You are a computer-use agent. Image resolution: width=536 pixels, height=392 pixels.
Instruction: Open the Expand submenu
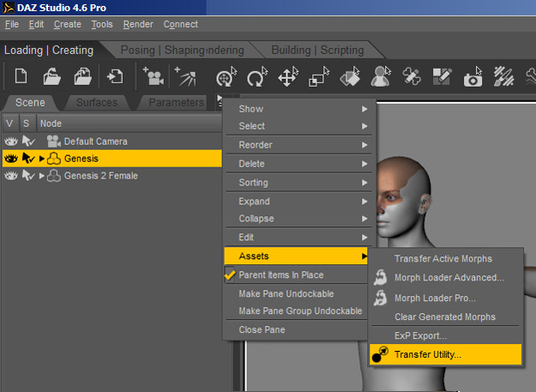click(299, 202)
